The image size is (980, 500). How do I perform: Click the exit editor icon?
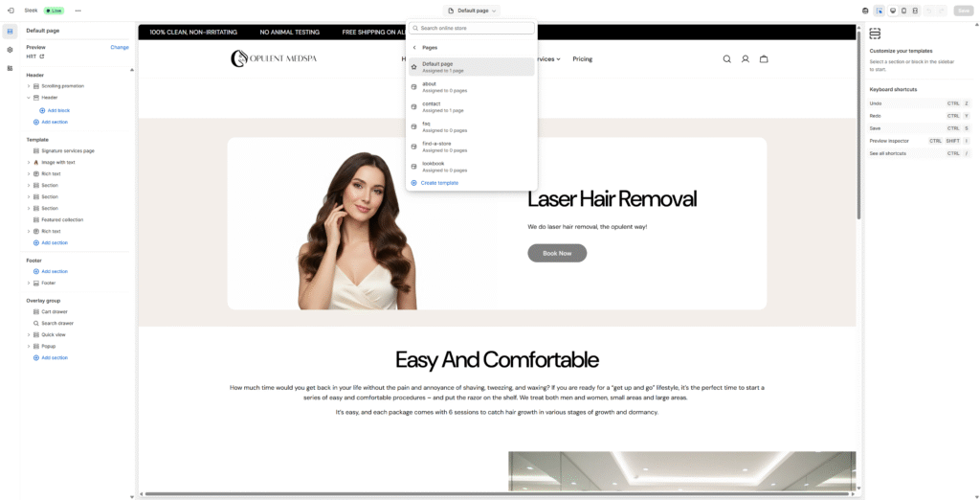tap(11, 11)
